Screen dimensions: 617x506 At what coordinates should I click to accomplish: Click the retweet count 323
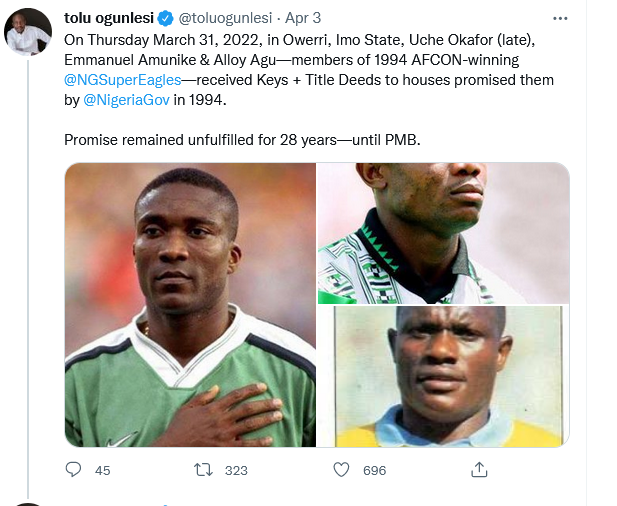(236, 470)
